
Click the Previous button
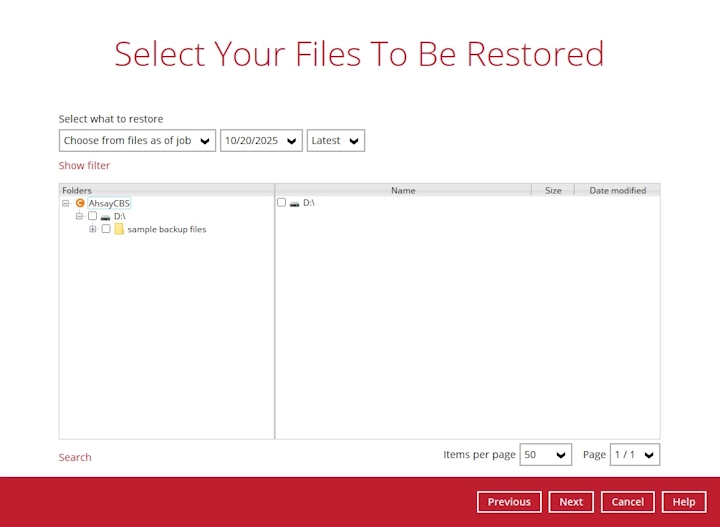point(509,502)
